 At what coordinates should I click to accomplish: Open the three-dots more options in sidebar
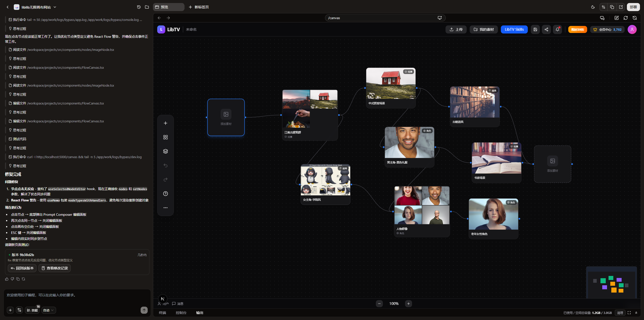[x=165, y=208]
